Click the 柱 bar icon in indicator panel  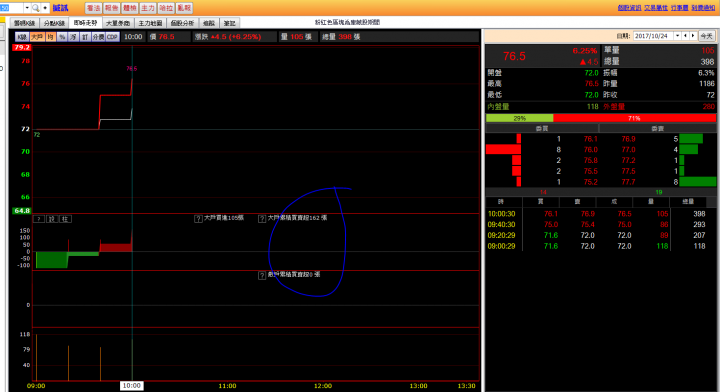[65, 219]
